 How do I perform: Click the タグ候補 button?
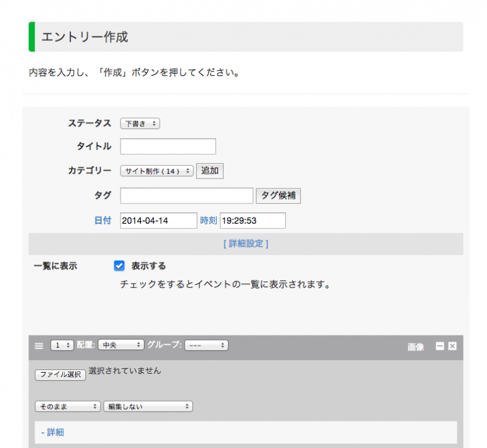[278, 195]
